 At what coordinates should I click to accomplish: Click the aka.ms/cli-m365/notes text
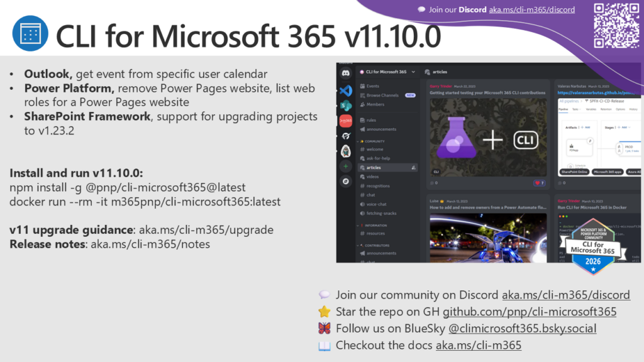coord(150,244)
